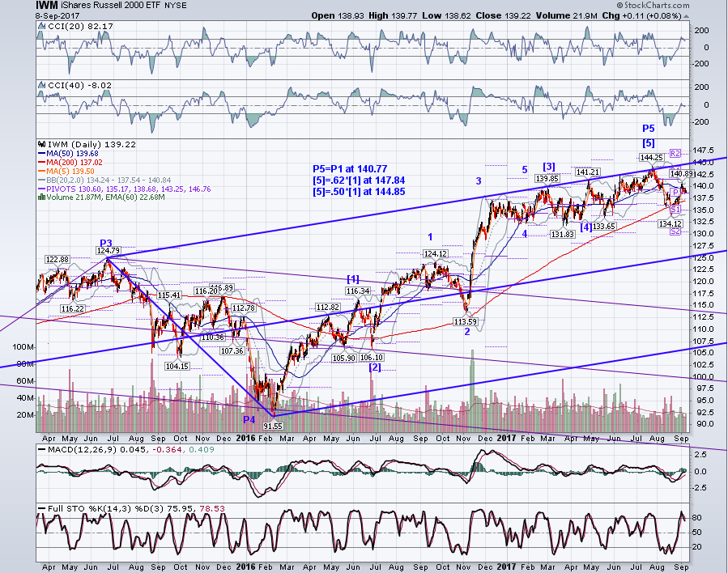The image size is (728, 573).
Task: Click the CCI(40) panel legend icon
Action: pyautogui.click(x=43, y=85)
